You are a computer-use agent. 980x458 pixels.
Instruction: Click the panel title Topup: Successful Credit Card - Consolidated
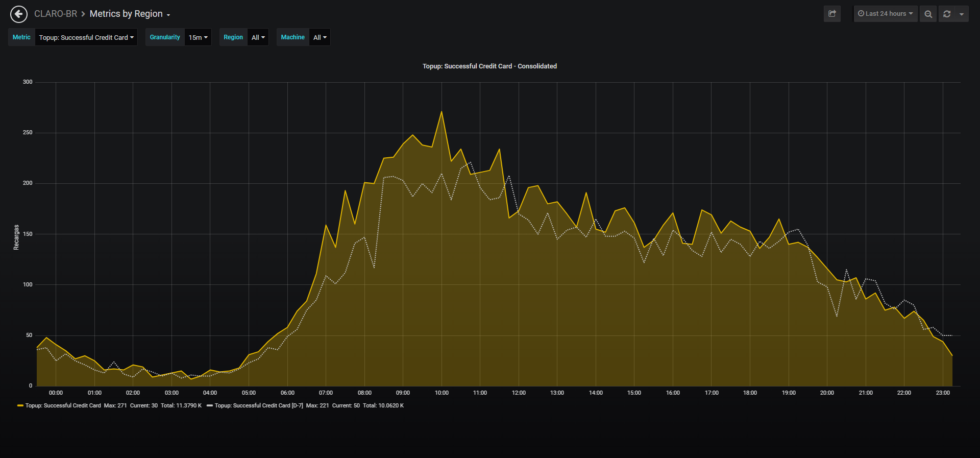point(489,66)
